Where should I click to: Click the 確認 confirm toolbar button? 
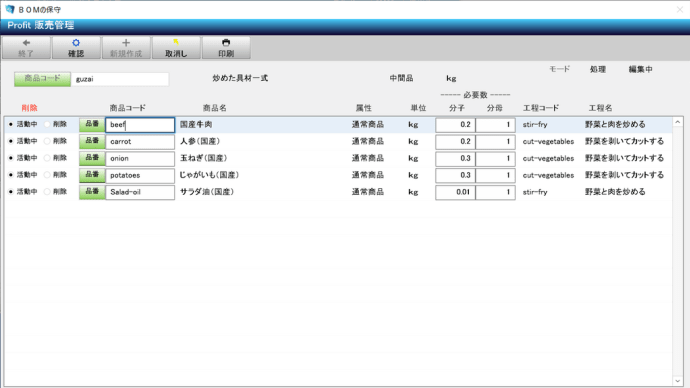click(76, 48)
